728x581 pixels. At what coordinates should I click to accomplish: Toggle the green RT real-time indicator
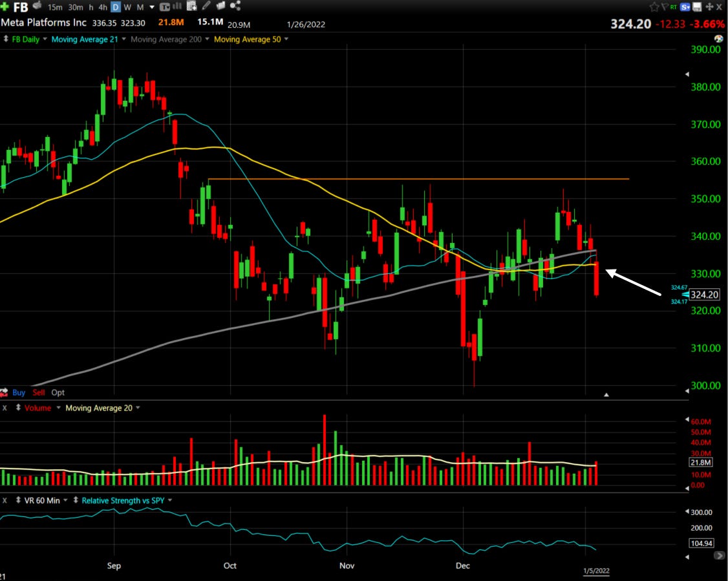tap(673, 7)
